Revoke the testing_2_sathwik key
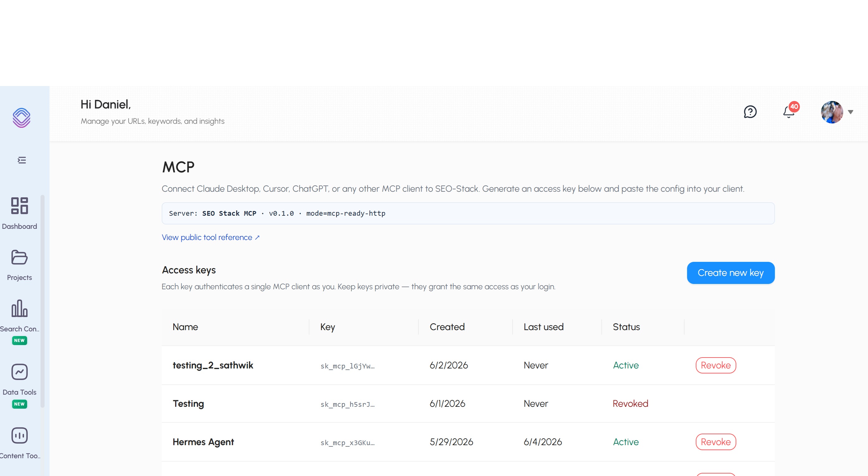 pos(716,365)
